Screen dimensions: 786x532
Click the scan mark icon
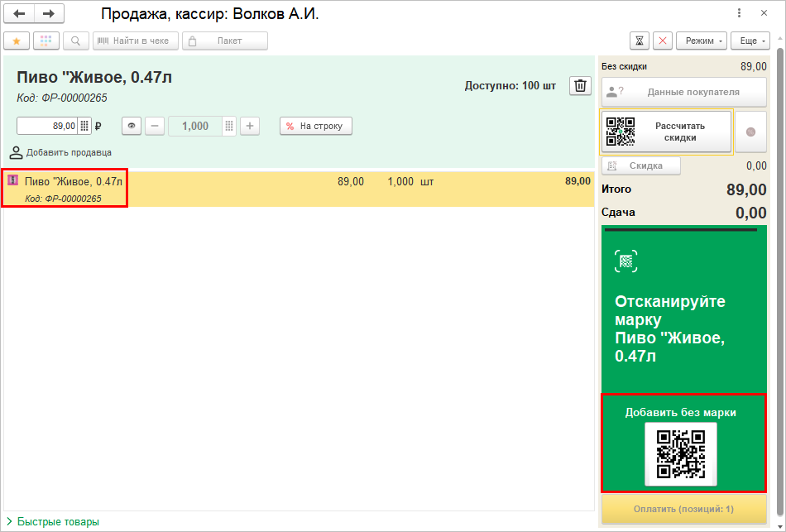626,261
